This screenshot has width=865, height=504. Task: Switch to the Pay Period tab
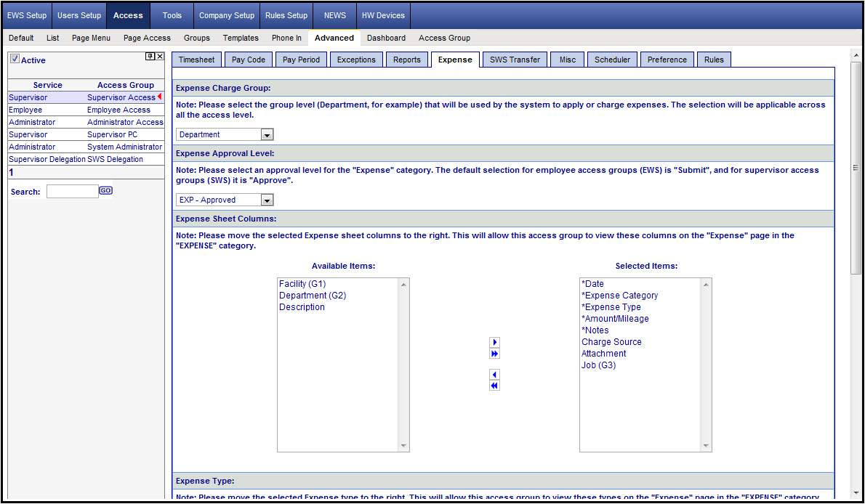click(x=301, y=60)
